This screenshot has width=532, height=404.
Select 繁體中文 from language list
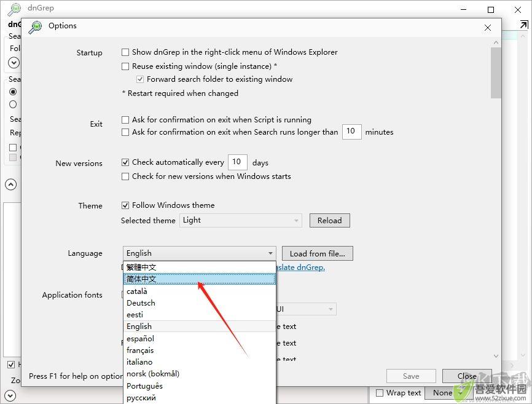(x=200, y=267)
